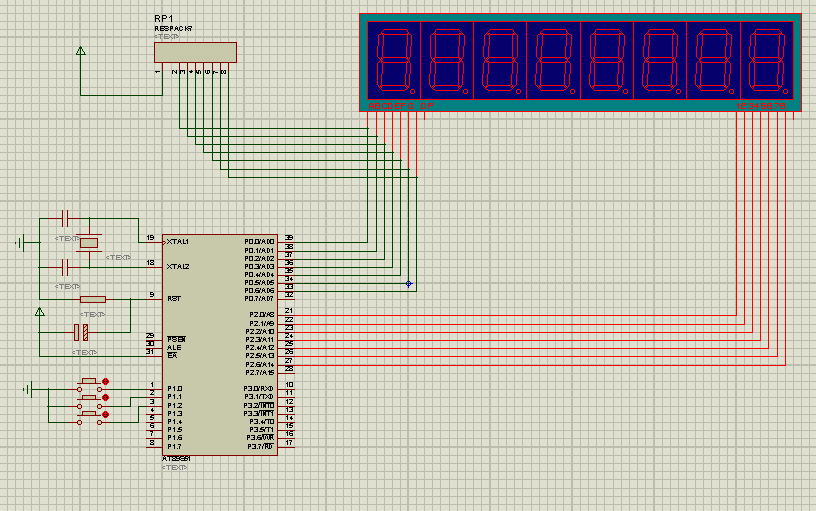
Task: Click the power arrow terminal feeding RP1
Action: [81, 51]
